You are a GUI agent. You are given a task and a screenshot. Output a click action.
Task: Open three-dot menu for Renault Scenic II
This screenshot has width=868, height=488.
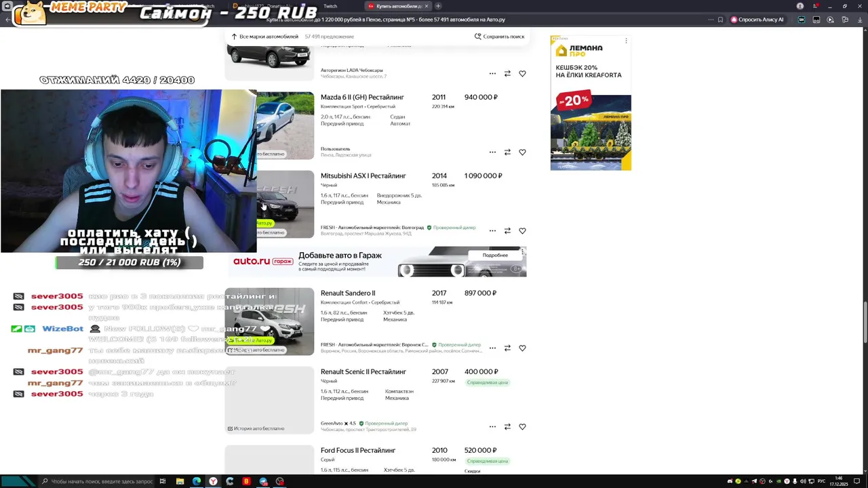coord(492,426)
